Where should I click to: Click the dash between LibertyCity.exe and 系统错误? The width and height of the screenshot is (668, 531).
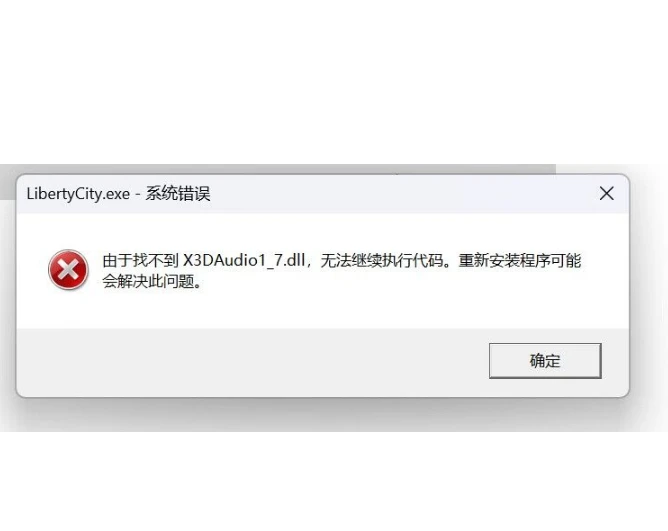point(138,194)
